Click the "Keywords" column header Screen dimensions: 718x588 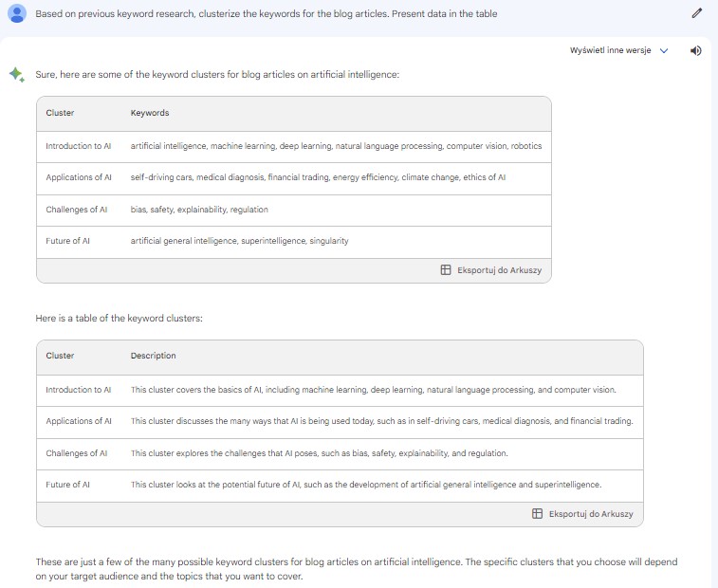coord(150,113)
